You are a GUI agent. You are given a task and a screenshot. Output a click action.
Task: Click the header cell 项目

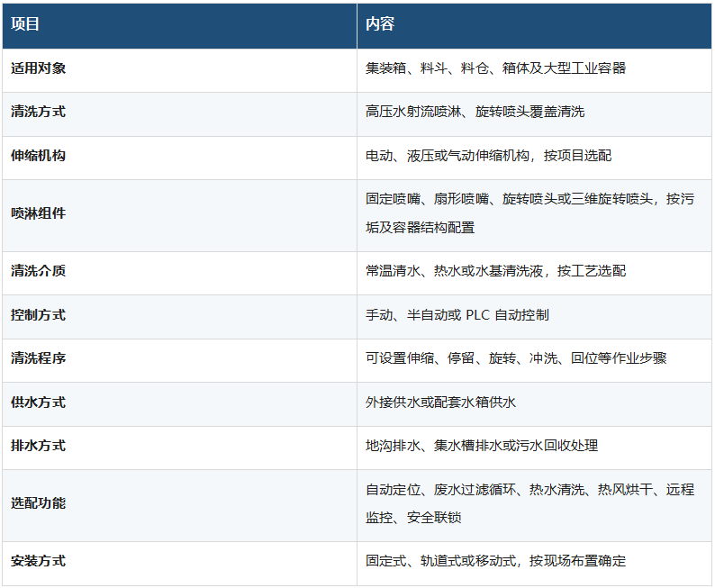(x=179, y=25)
